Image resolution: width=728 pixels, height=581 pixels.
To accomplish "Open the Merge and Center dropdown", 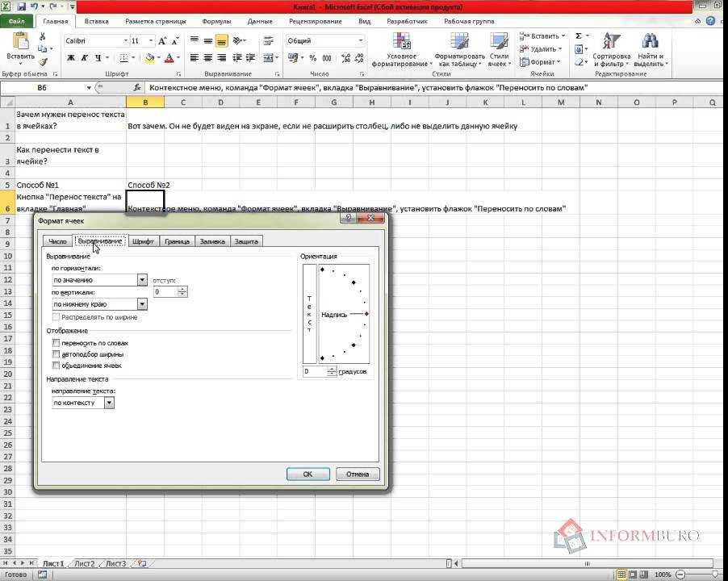I will (277, 58).
